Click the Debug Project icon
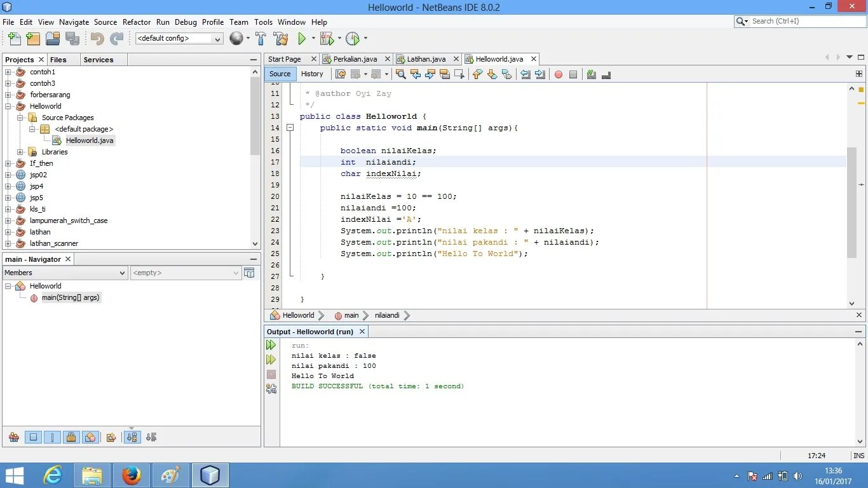Screen dimensions: 868x488 pos(327,39)
